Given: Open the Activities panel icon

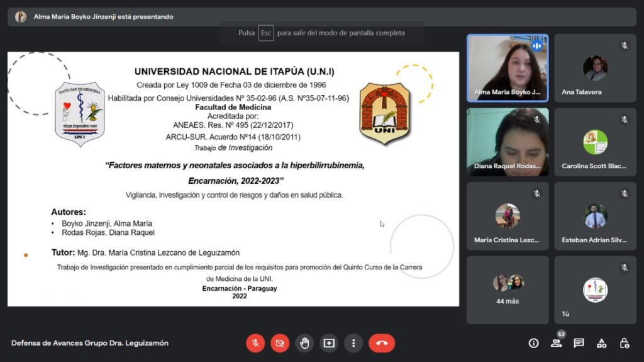Looking at the screenshot, I should [601, 343].
